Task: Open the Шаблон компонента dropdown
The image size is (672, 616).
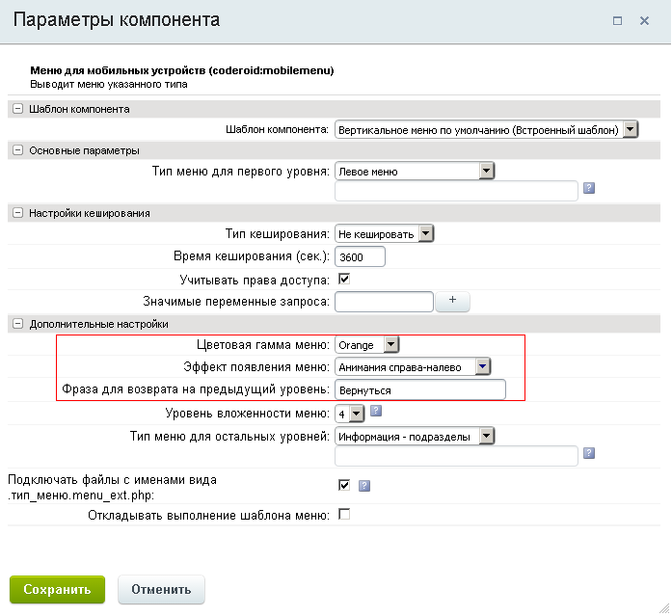Action: [x=486, y=130]
